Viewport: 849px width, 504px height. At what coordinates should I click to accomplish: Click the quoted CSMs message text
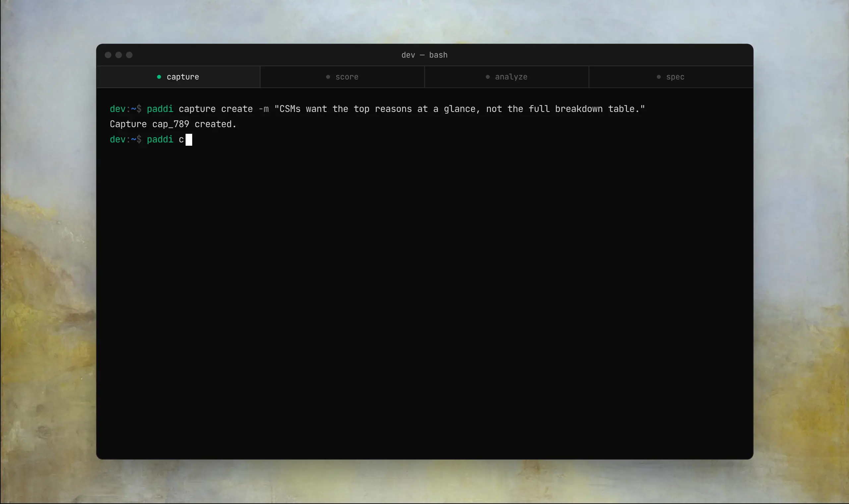460,109
